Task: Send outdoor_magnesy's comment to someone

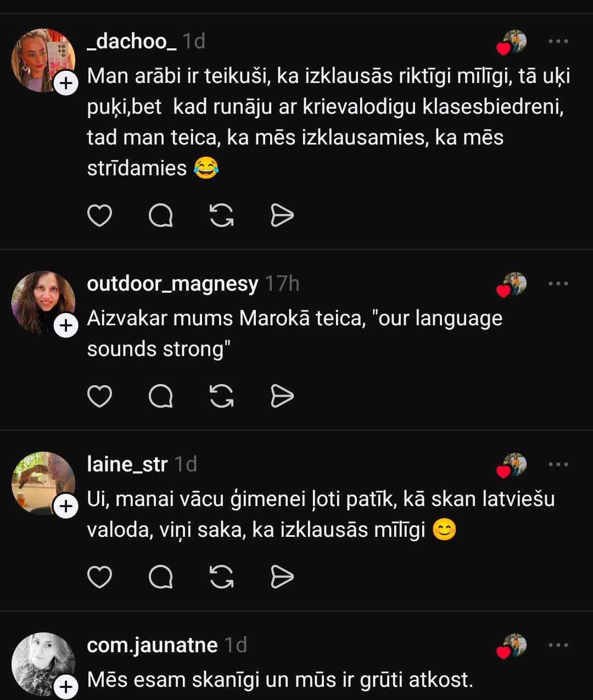Action: [282, 396]
